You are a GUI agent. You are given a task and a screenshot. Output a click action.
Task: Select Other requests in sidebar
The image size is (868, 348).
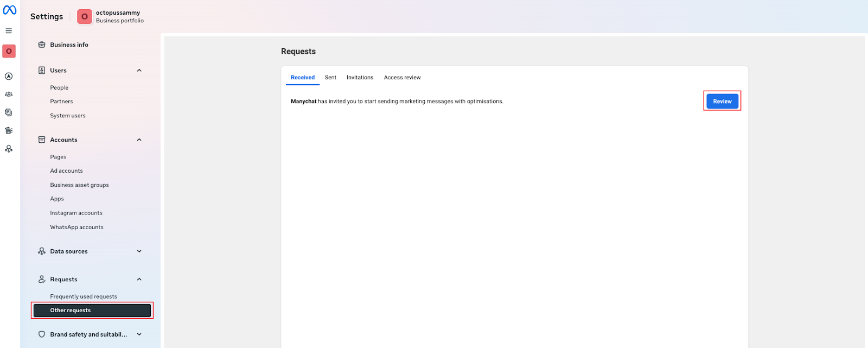click(x=92, y=311)
